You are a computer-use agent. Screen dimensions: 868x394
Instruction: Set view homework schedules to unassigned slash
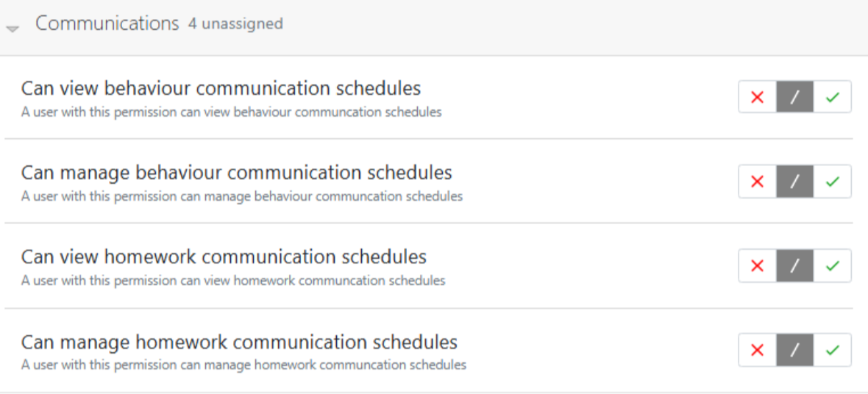coord(795,266)
